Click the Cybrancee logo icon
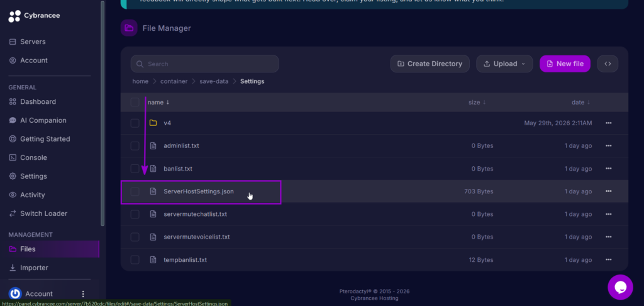644x306 pixels. pyautogui.click(x=14, y=16)
